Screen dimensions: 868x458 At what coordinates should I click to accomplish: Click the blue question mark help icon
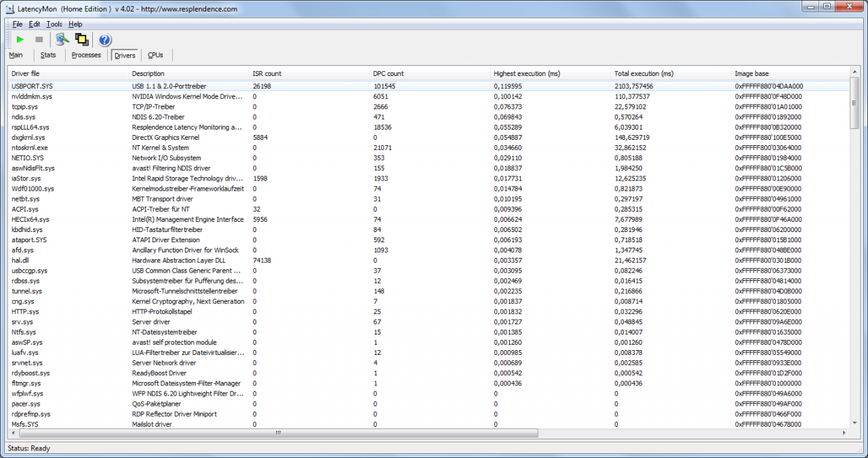[104, 40]
